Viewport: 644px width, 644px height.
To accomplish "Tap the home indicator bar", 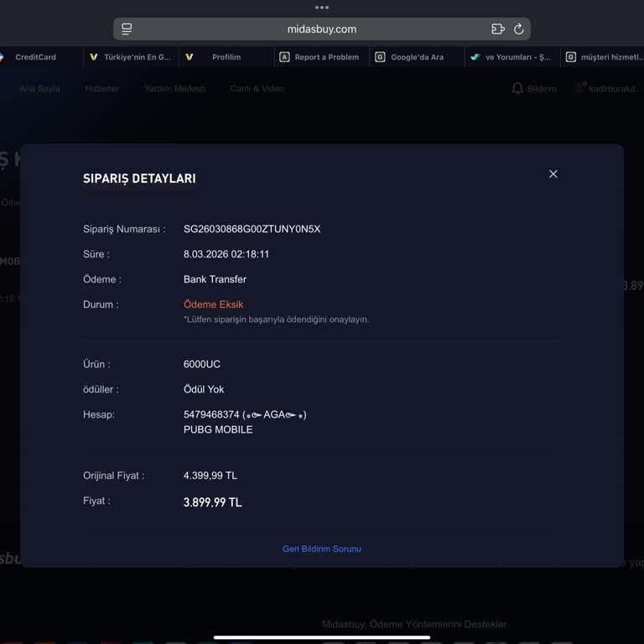I will point(322,637).
